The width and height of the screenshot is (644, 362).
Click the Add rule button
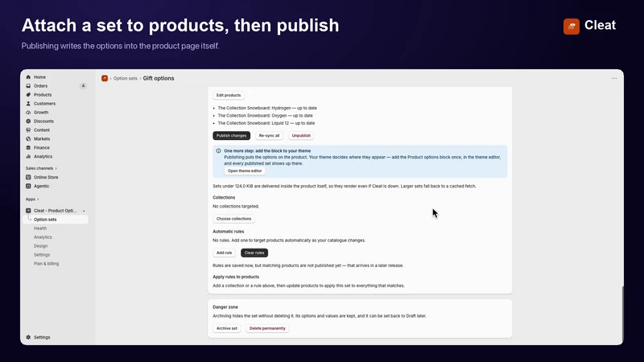tap(225, 253)
